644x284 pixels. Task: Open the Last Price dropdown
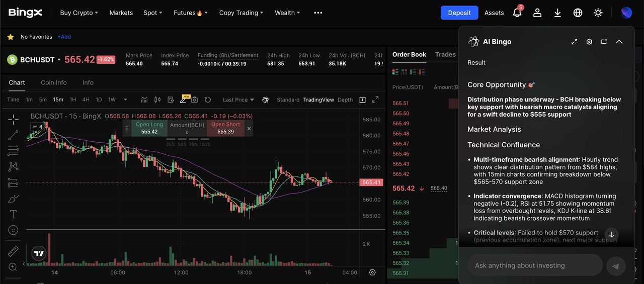click(238, 100)
